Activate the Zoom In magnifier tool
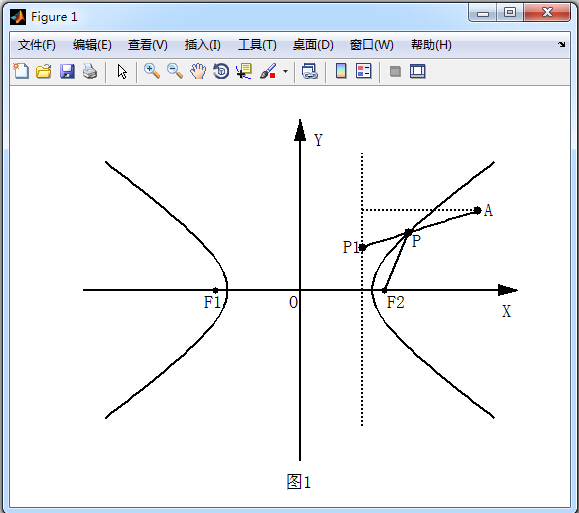The height and width of the screenshot is (513, 579). (x=152, y=71)
